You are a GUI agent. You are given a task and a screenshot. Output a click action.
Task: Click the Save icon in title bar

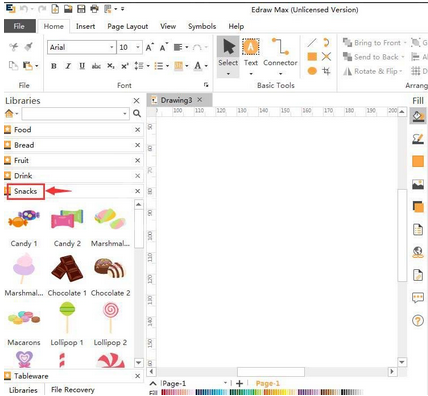[x=81, y=9]
